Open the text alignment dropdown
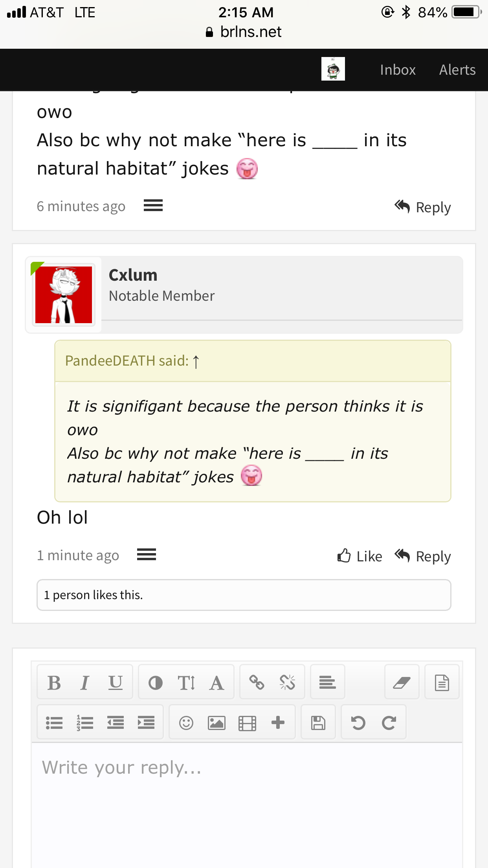488x868 pixels. point(327,682)
